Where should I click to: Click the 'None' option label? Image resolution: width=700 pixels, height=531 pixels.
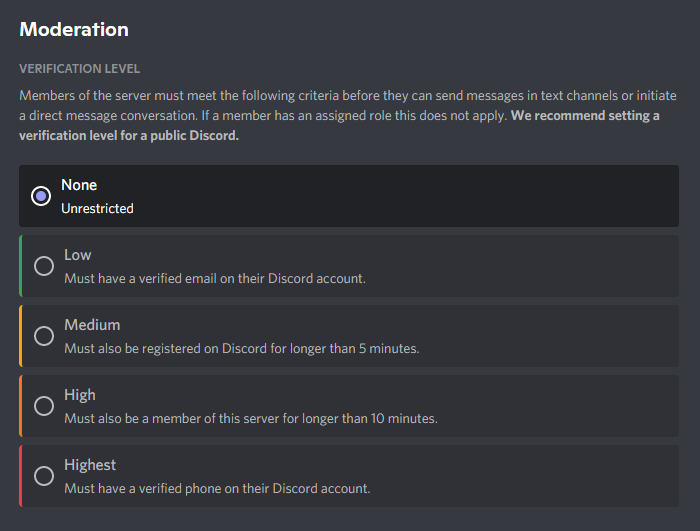(x=79, y=185)
